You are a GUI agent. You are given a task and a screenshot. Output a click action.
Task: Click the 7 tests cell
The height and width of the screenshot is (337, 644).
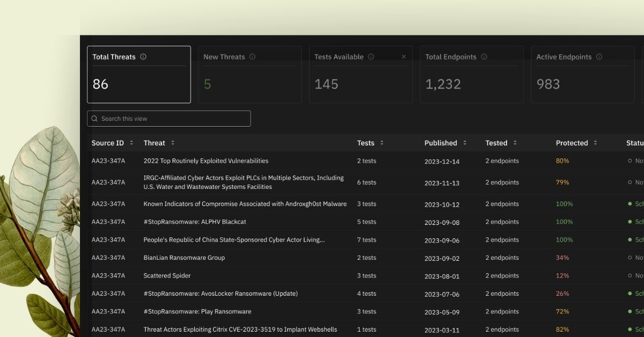(367, 240)
